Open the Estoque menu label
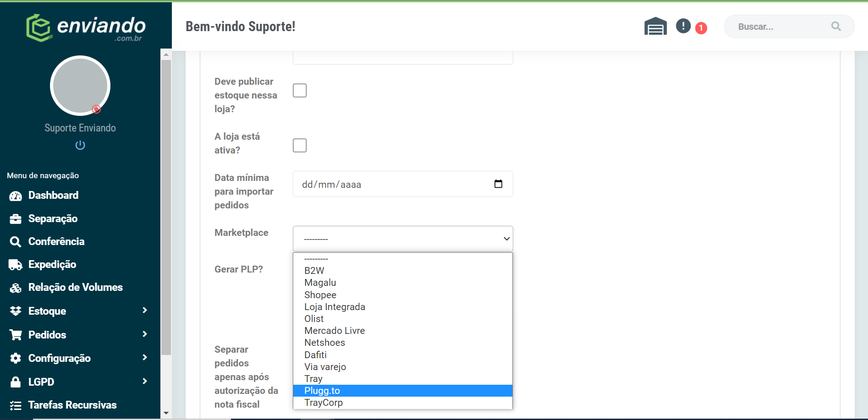Screen dimensions: 868x420 [x=47, y=311]
